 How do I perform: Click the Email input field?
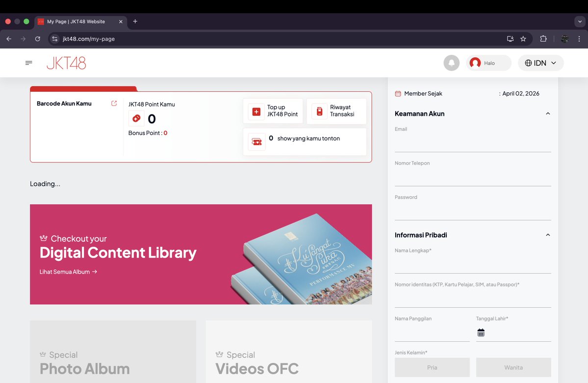click(x=473, y=143)
